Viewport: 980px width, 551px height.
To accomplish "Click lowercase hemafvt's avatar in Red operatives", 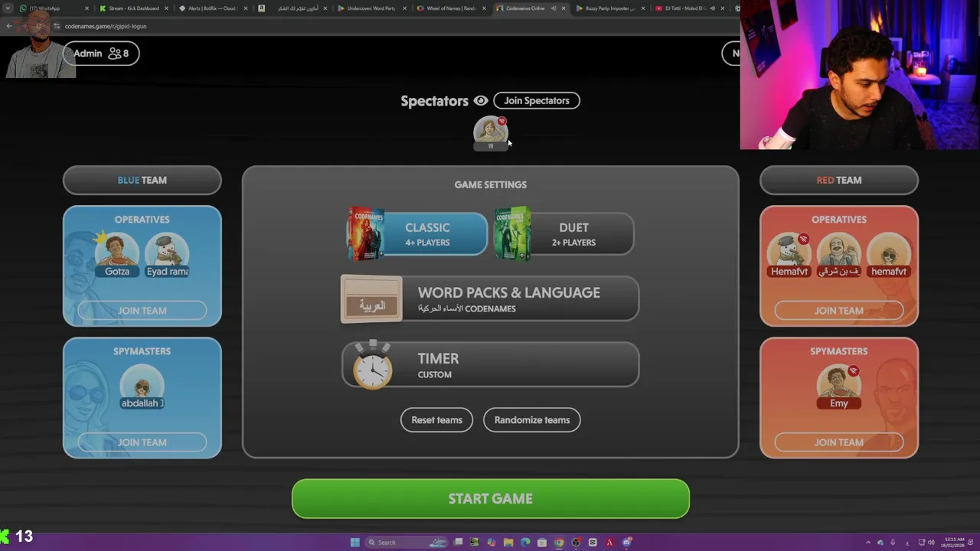I will [x=889, y=253].
